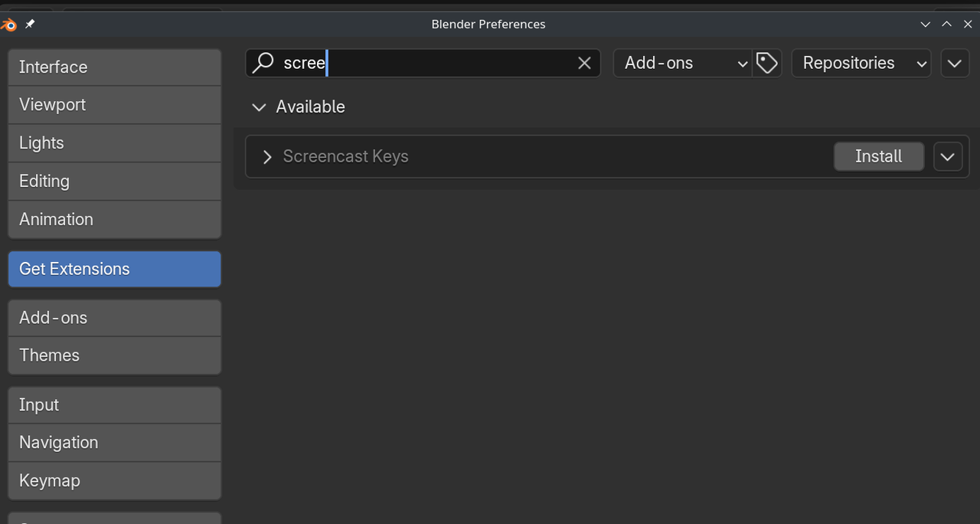980x524 pixels.
Task: Open the Repositories dropdown
Action: (x=861, y=63)
